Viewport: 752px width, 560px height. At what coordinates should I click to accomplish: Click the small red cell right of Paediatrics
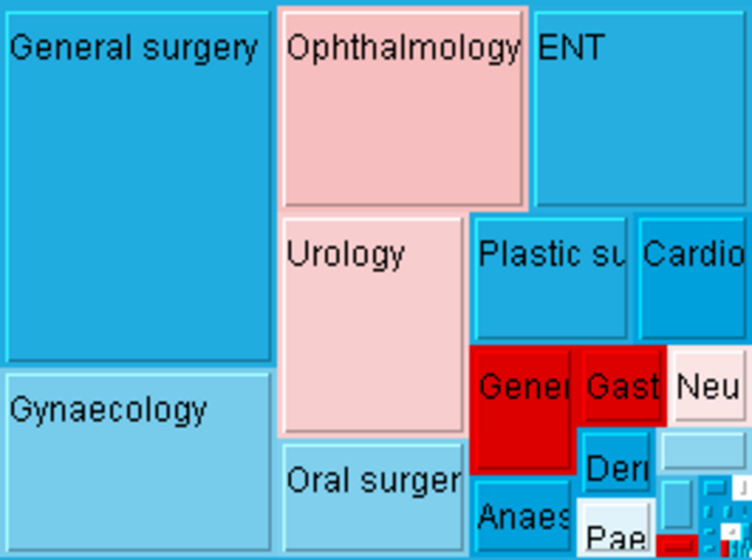pos(677,545)
